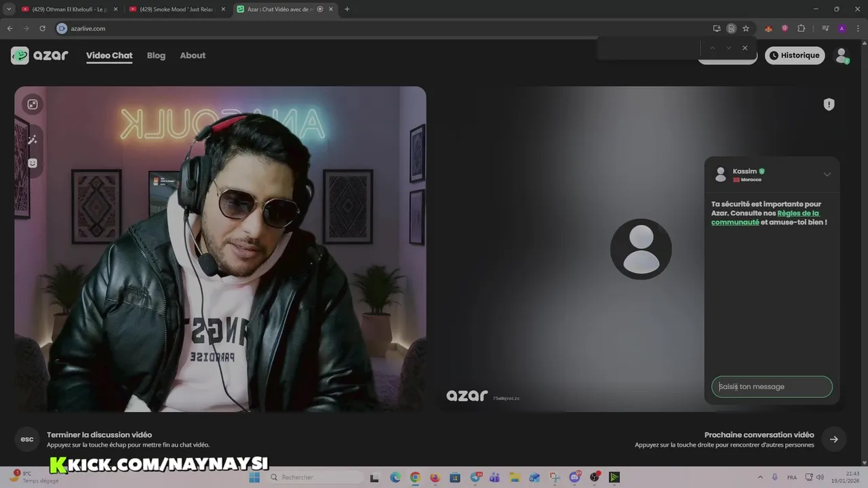868x488 pixels.
Task: Close the Azar Chat Vidéo tab
Action: pos(331,9)
